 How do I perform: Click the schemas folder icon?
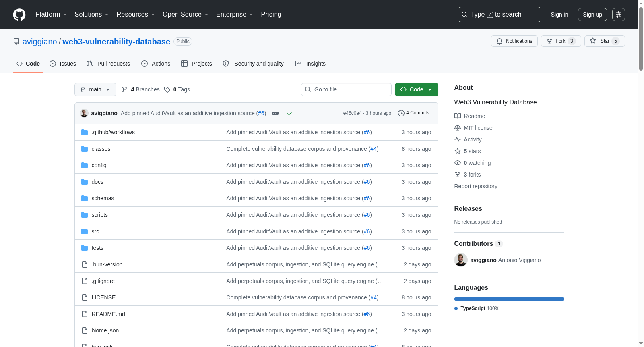[85, 198]
